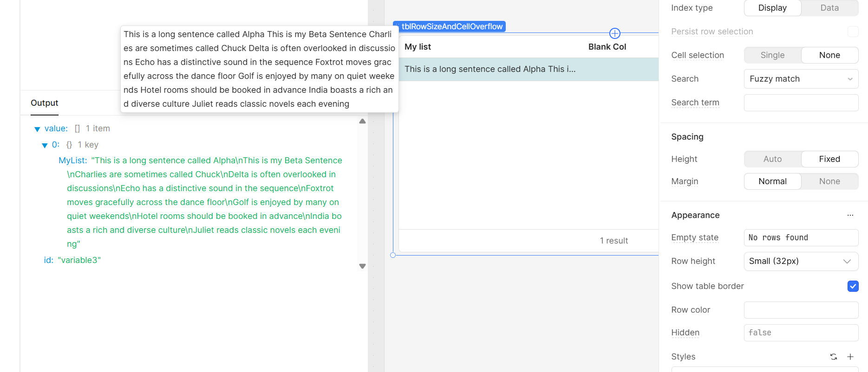Collapse the value array tree node
Viewport: 868px width, 372px height.
(37, 129)
